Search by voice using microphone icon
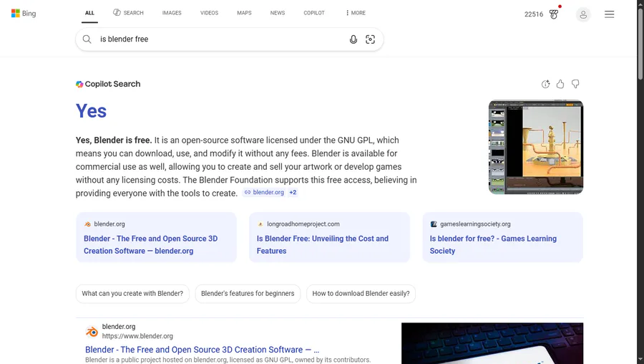644x364 pixels. (x=353, y=39)
